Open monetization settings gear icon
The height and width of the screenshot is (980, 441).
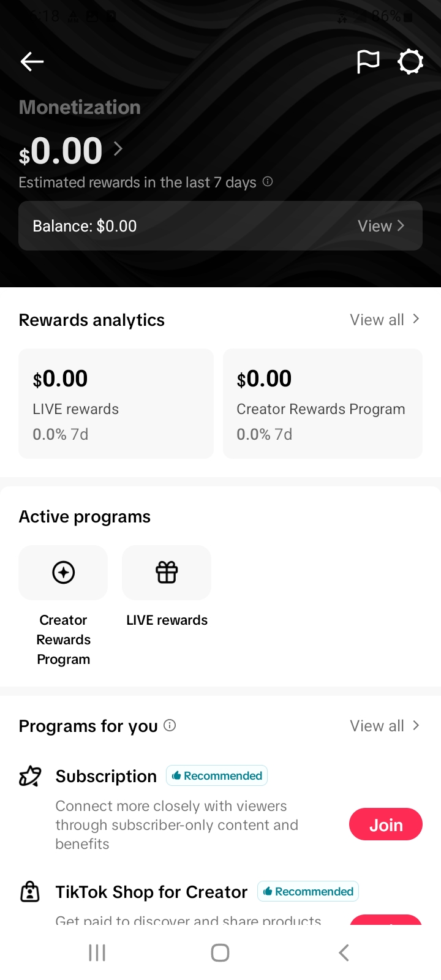(410, 61)
